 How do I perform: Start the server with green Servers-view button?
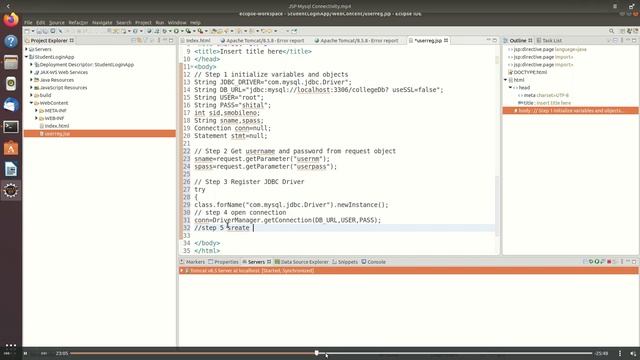point(597,262)
